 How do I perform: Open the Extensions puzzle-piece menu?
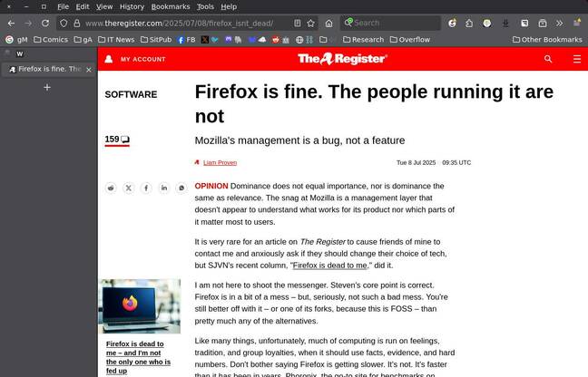click(469, 24)
